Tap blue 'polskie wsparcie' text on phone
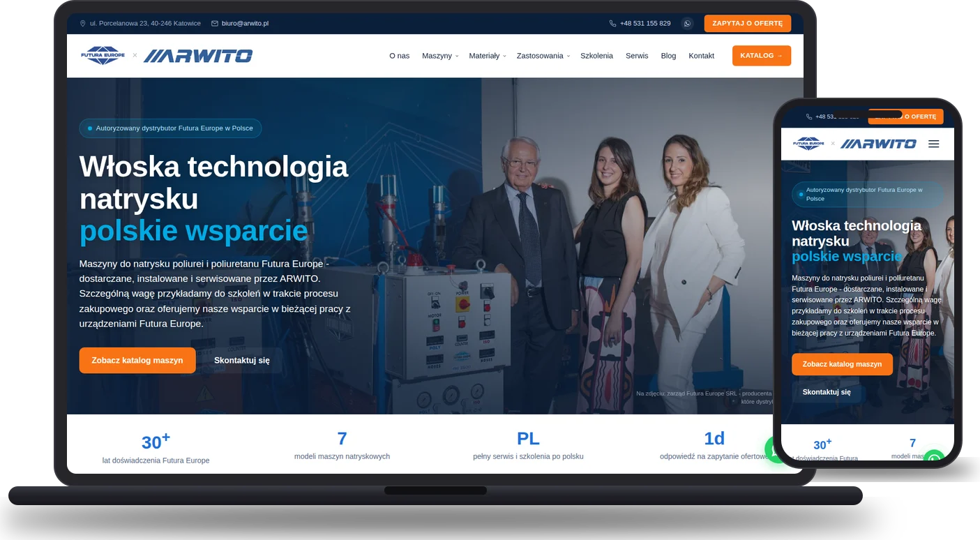The width and height of the screenshot is (980, 540). point(847,256)
